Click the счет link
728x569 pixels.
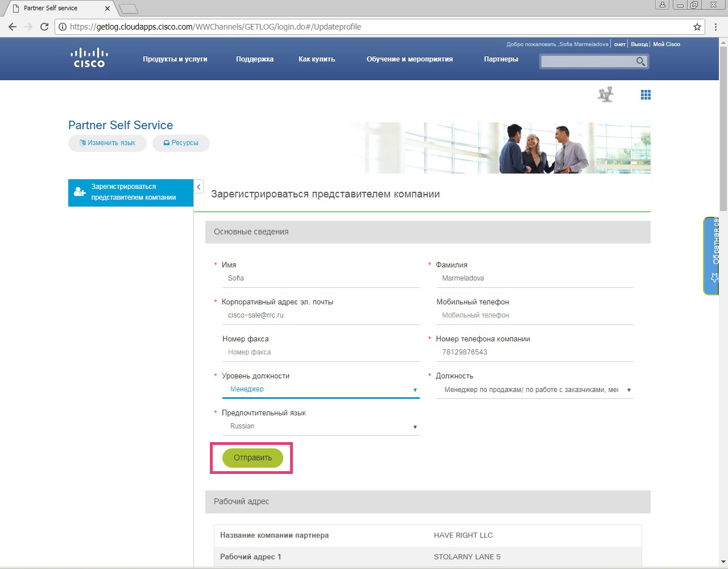620,44
